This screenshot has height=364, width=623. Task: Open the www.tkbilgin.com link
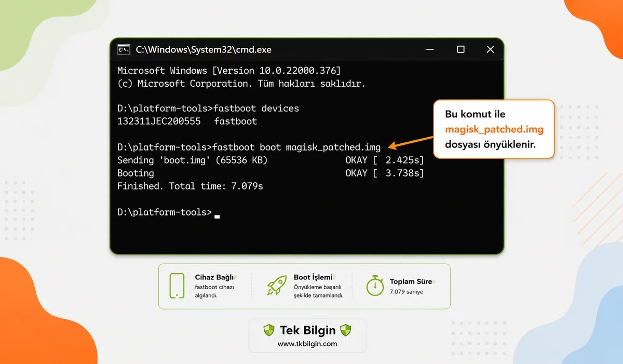click(307, 344)
